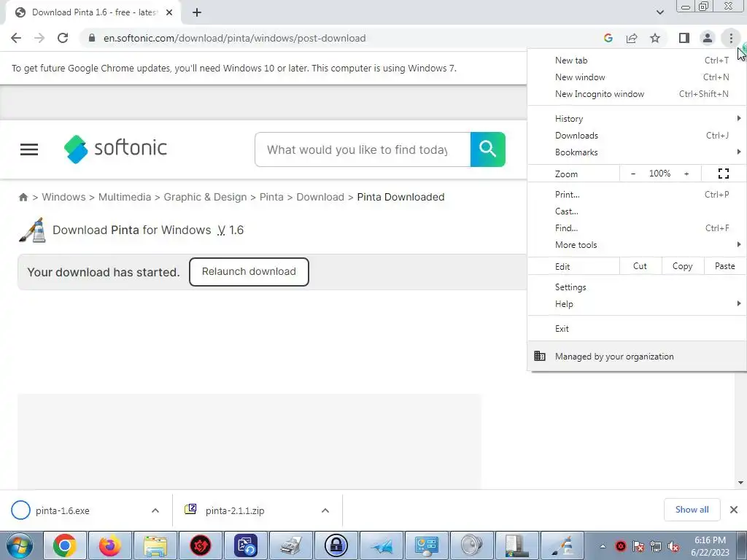Click the Relaunch download button
This screenshot has height=560, width=747.
pyautogui.click(x=249, y=271)
